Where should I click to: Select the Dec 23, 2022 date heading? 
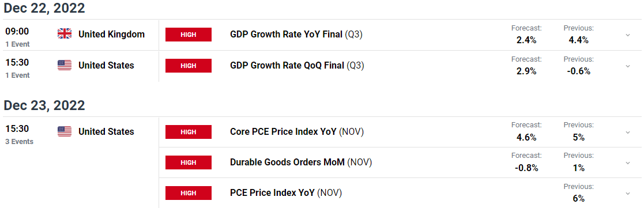coord(44,105)
